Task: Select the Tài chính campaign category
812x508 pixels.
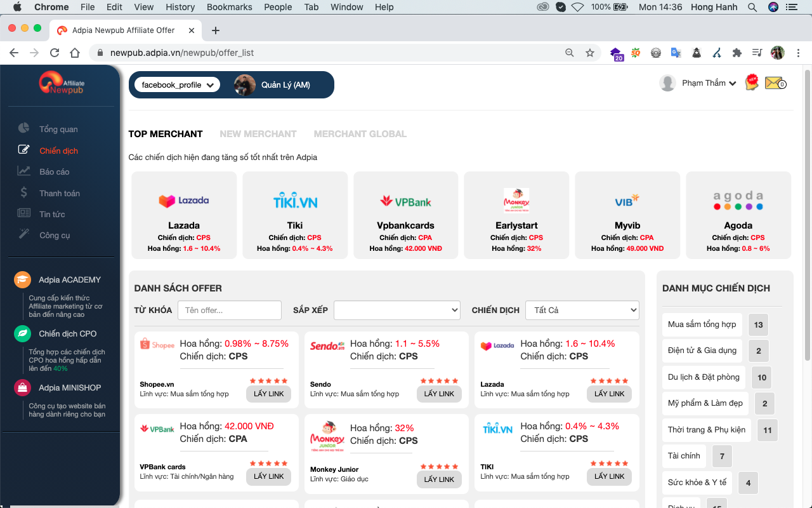Action: coord(684,456)
